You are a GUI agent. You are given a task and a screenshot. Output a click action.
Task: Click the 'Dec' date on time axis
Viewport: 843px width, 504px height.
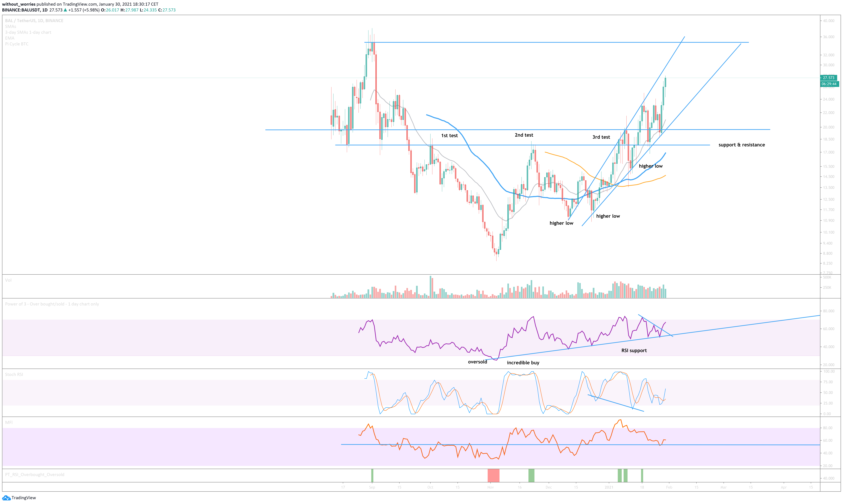[x=549, y=487]
